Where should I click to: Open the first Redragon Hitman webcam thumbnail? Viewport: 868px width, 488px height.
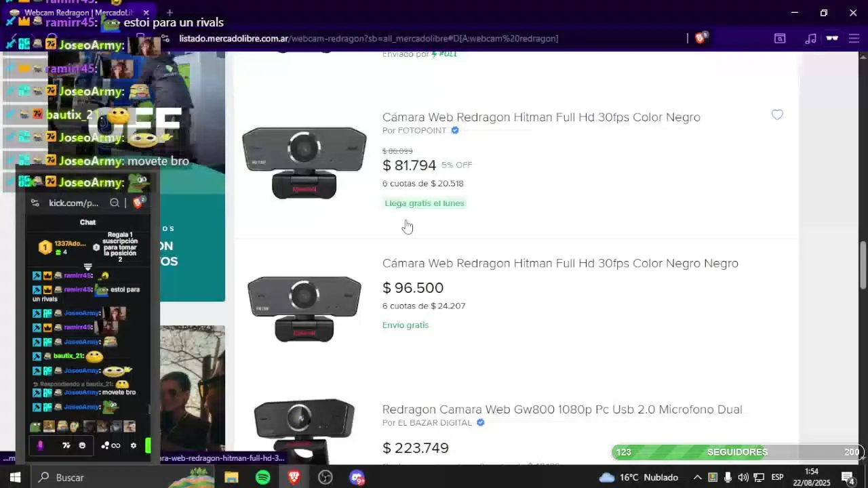pyautogui.click(x=304, y=163)
